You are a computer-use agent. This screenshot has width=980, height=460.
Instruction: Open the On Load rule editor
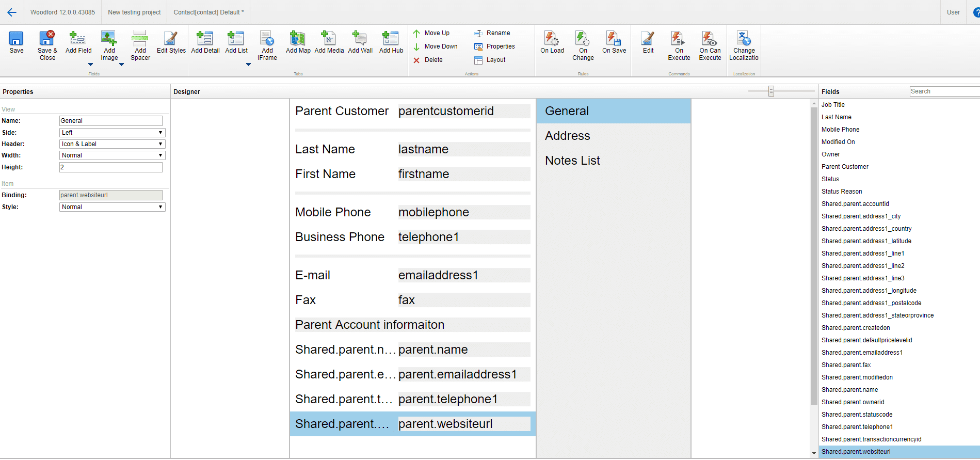pos(552,39)
